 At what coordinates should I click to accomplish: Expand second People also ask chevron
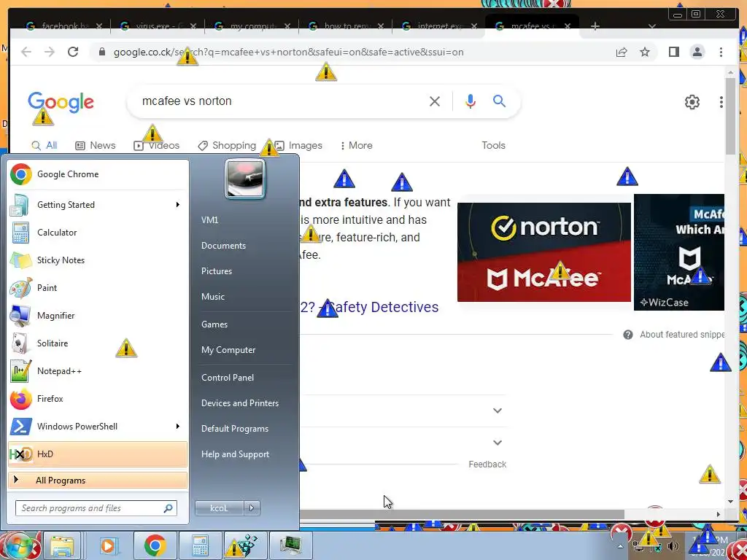(498, 443)
